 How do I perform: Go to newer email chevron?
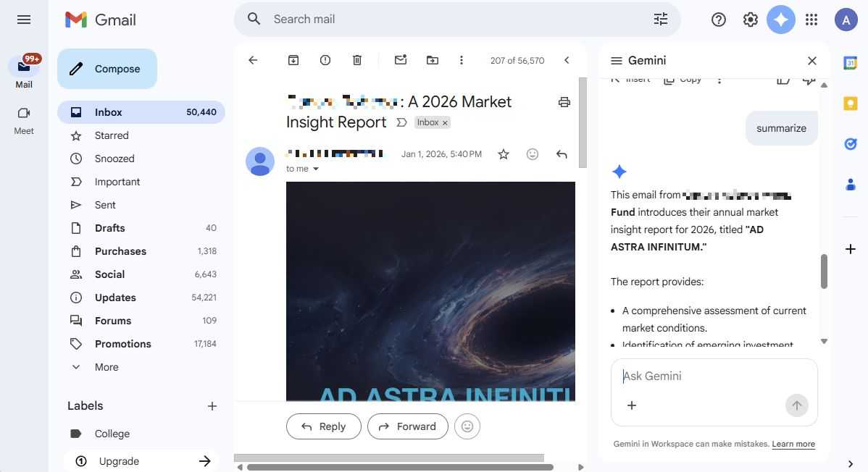[567, 60]
